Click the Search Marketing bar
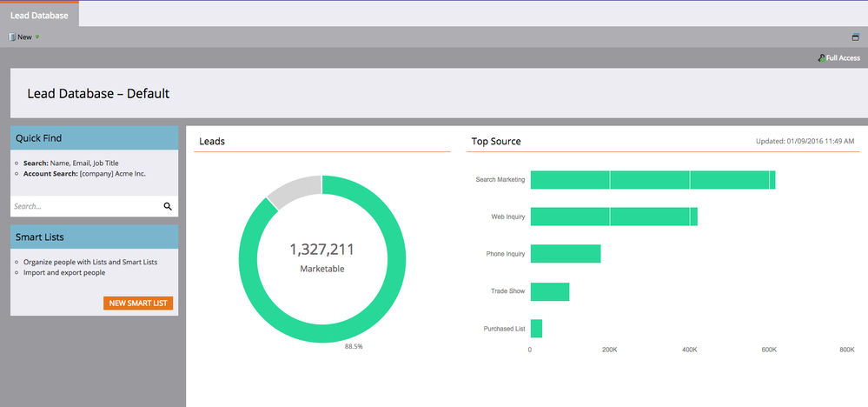This screenshot has height=407, width=868. (x=653, y=180)
